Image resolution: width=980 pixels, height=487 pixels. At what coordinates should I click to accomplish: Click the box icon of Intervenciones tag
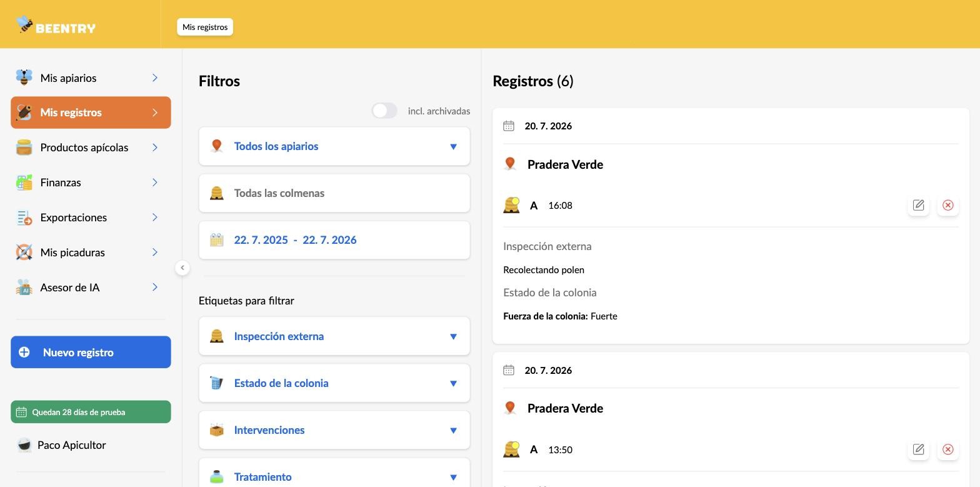pos(216,430)
